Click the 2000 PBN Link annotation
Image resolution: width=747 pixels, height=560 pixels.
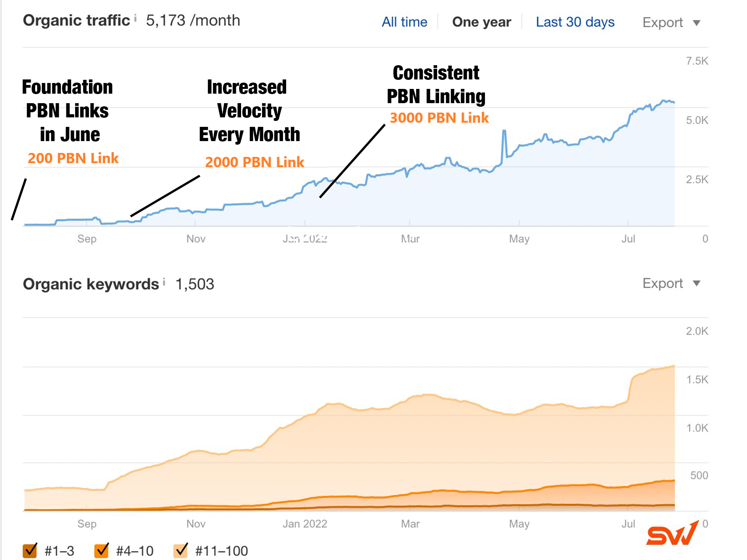tap(255, 162)
